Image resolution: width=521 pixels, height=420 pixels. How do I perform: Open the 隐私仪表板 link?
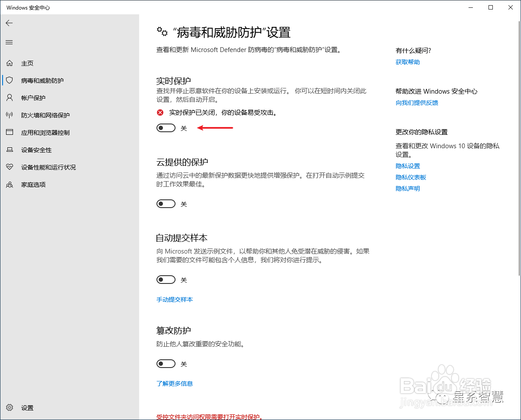click(x=411, y=177)
